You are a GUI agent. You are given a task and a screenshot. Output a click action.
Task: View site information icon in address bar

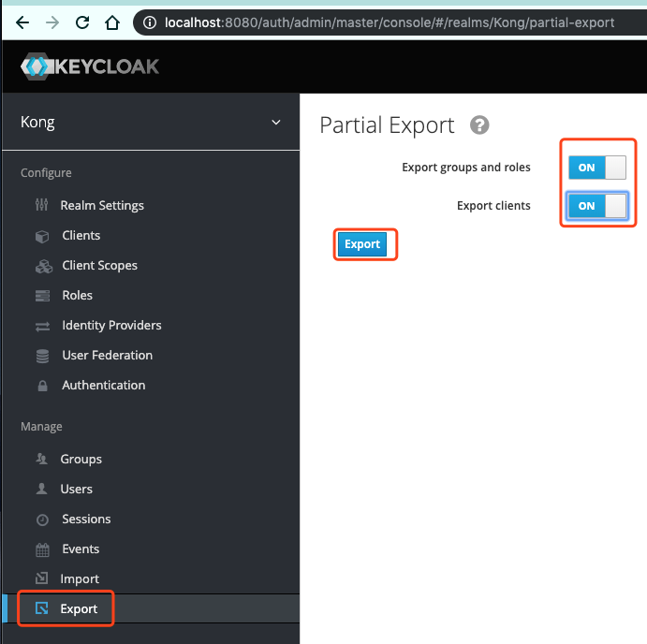click(150, 22)
